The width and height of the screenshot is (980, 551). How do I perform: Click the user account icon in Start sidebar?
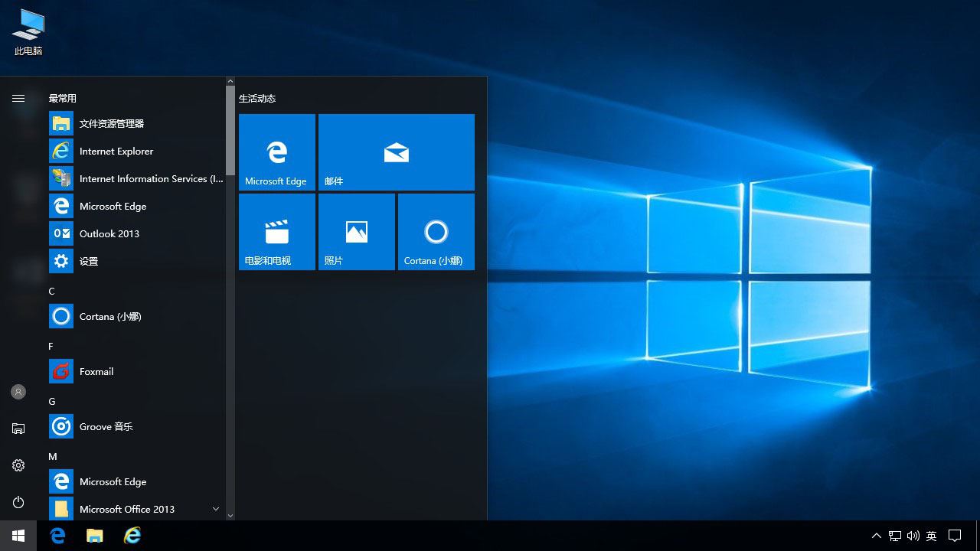pos(18,392)
